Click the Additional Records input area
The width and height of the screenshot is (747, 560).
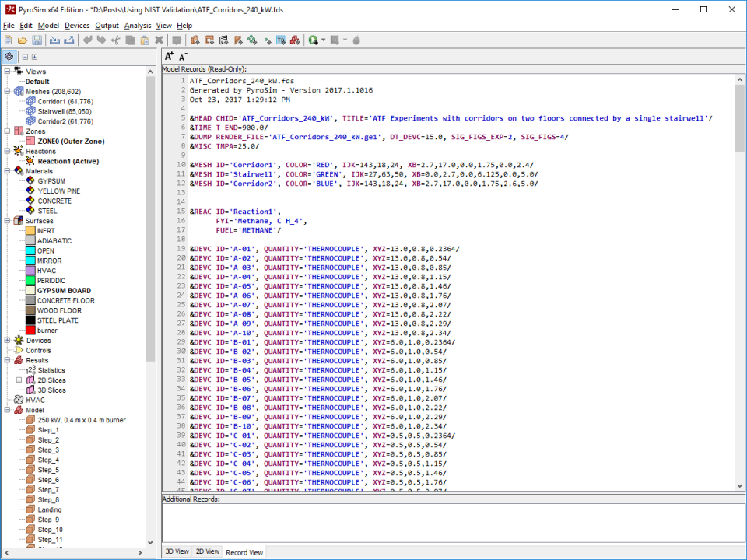[451, 521]
